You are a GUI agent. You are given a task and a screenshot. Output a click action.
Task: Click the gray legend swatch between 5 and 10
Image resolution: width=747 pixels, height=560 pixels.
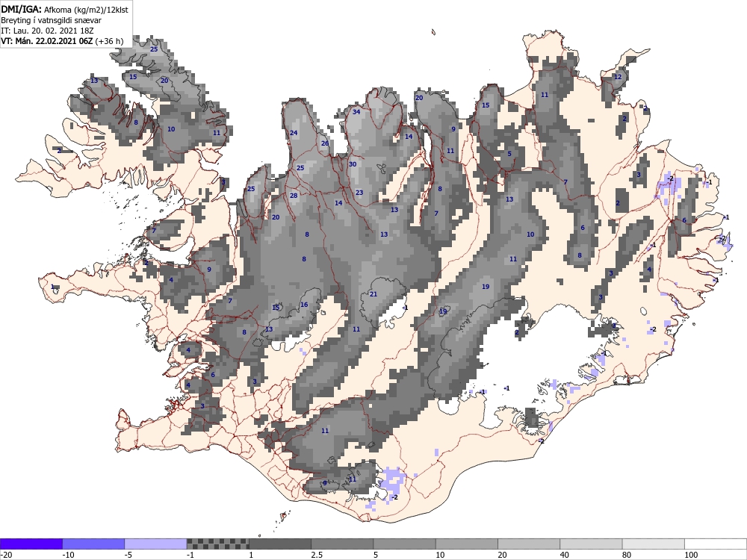pos(404,544)
